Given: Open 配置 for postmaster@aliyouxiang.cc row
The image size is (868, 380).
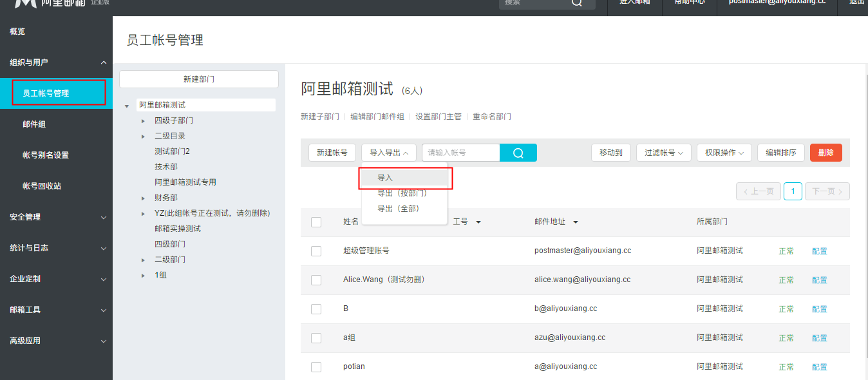Looking at the screenshot, I should point(820,251).
